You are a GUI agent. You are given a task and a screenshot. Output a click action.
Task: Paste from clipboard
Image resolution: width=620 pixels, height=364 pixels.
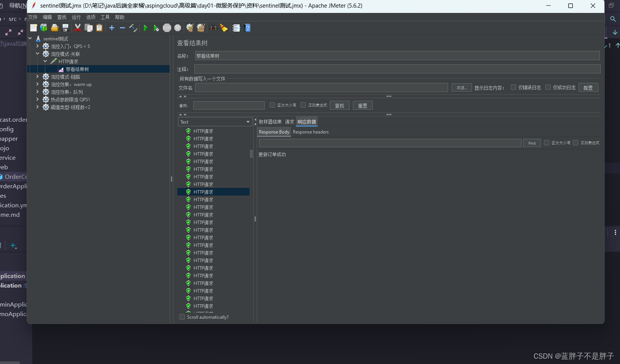(99, 28)
